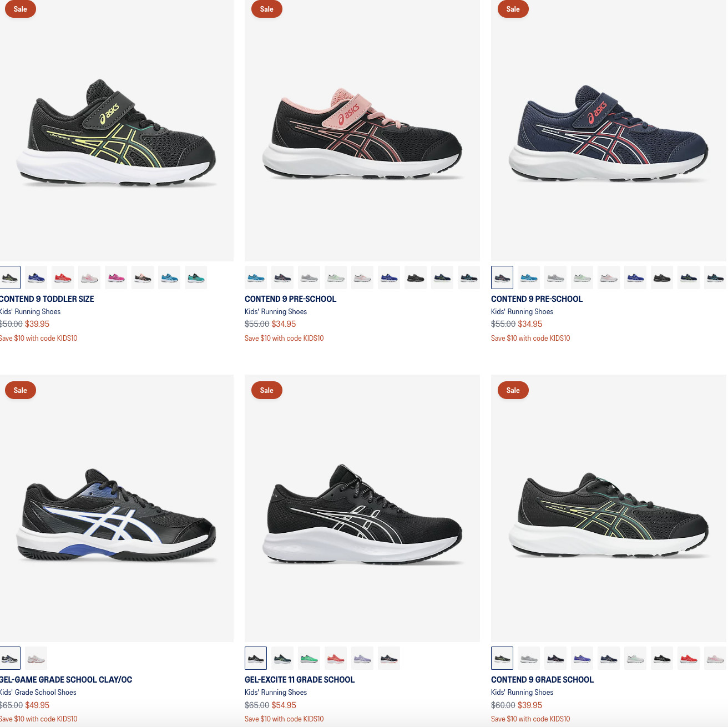728x727 pixels.
Task: Select red swatch for Contend 9 Grade School
Action: [689, 658]
